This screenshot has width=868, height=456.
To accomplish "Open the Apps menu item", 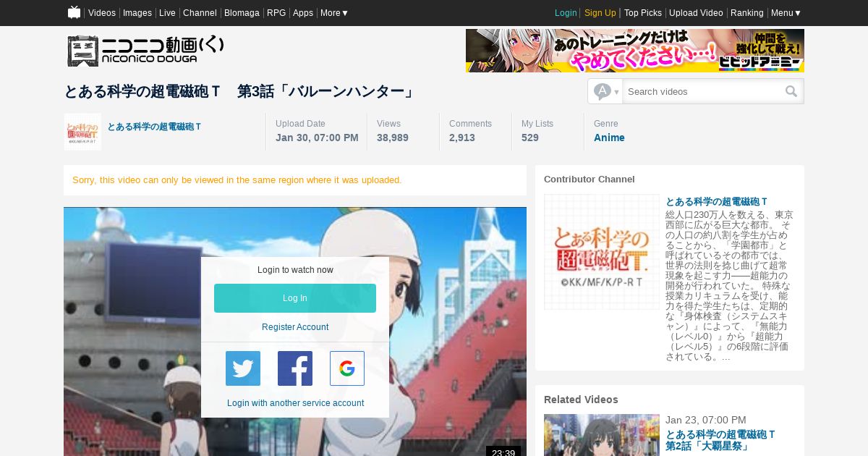I will 303,13.
